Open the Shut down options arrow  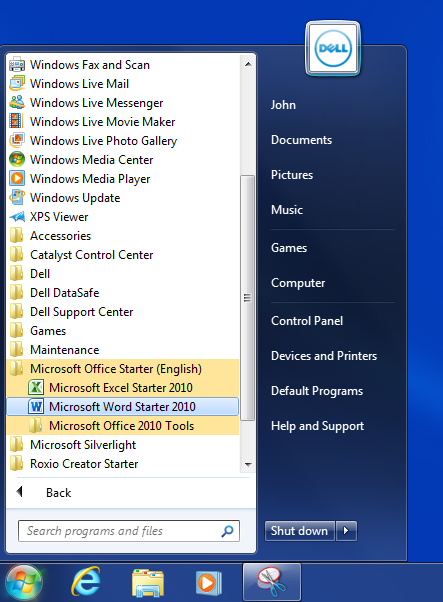346,531
